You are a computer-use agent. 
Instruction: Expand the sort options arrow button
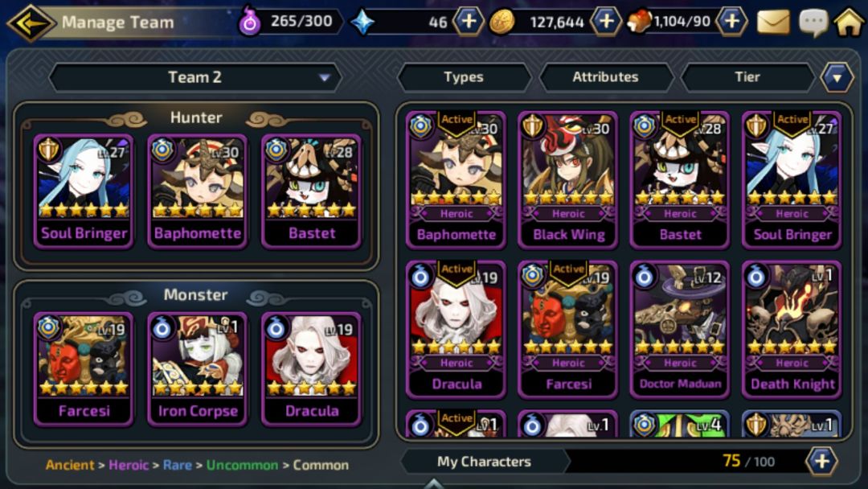tap(837, 77)
